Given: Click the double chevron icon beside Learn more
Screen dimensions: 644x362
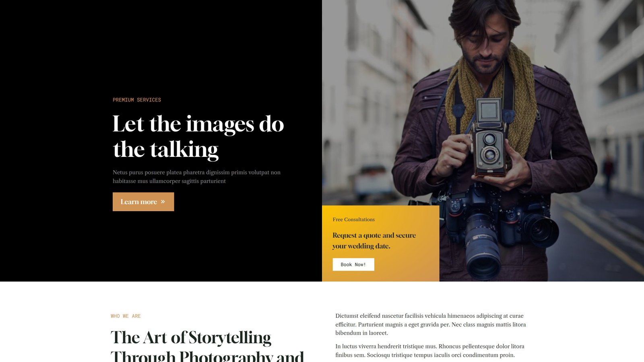Looking at the screenshot, I should 163,202.
